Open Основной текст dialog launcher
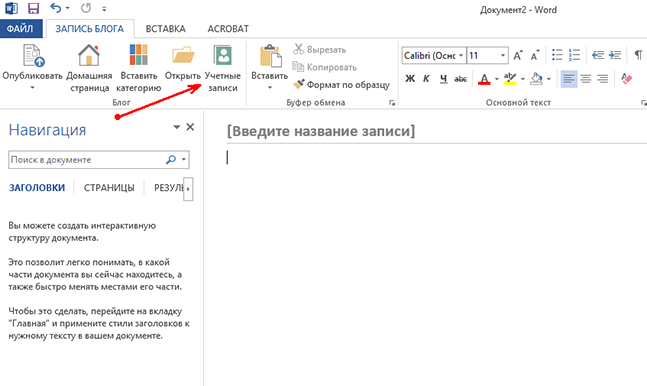Screen dimensions: 647x386 click(643, 103)
